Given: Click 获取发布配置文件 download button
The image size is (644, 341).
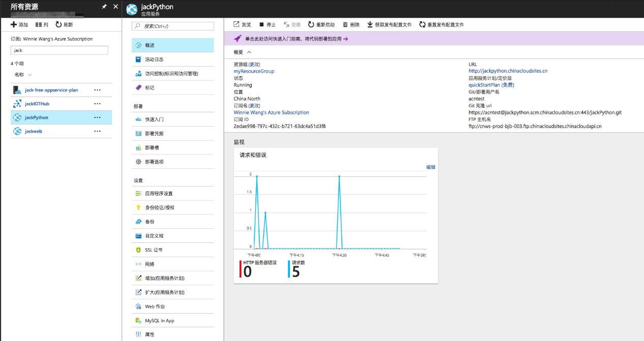Looking at the screenshot, I should pyautogui.click(x=389, y=24).
